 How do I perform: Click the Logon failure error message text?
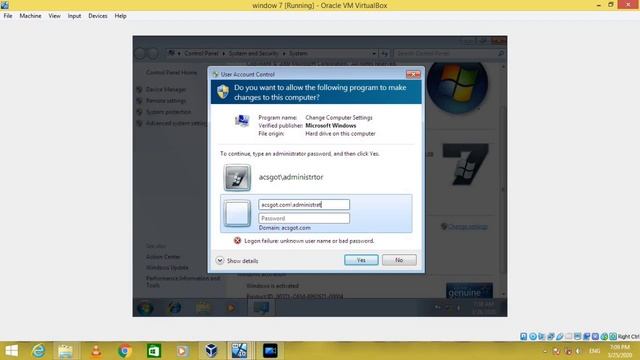309,241
